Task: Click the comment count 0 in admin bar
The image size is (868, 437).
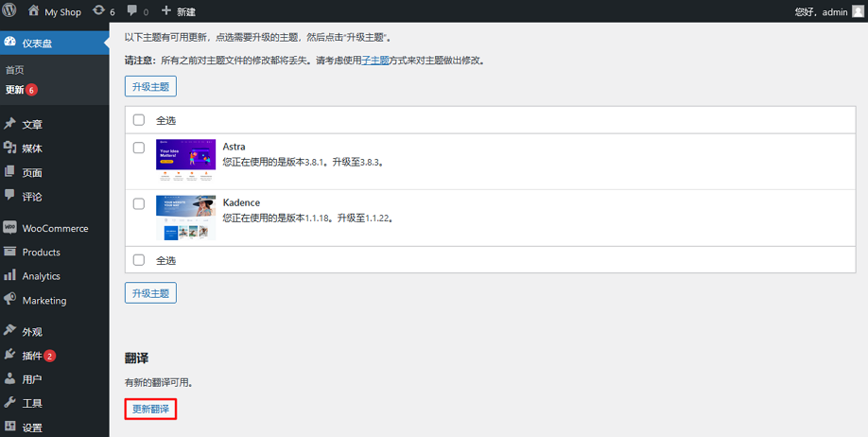Action: coord(146,11)
